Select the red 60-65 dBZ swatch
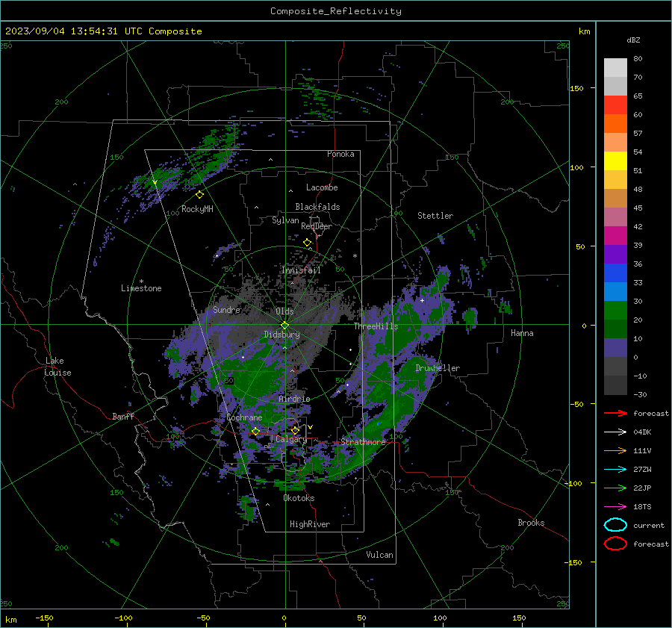The image size is (672, 628). pyautogui.click(x=615, y=105)
